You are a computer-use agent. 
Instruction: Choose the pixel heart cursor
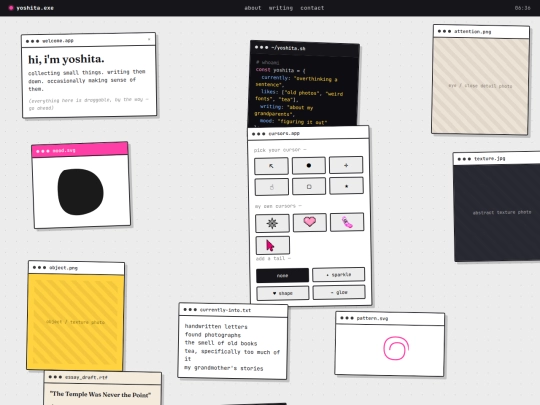310,222
